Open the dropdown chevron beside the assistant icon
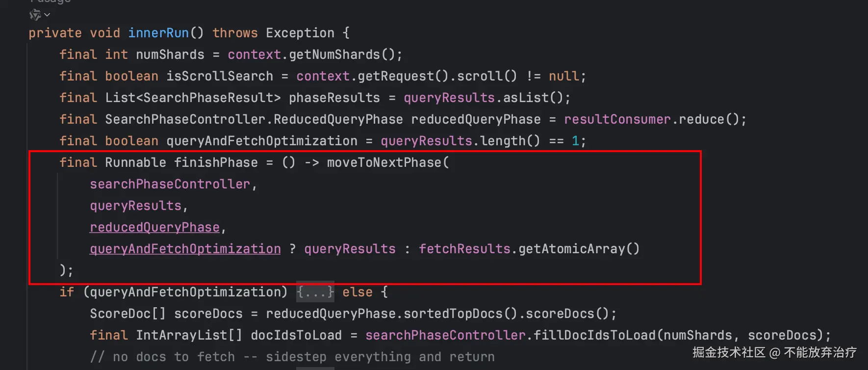 tap(47, 15)
